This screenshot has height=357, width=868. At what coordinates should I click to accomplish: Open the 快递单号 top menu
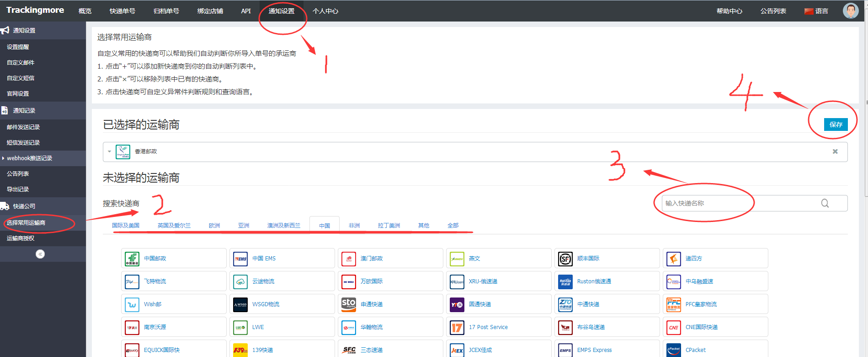coord(122,11)
